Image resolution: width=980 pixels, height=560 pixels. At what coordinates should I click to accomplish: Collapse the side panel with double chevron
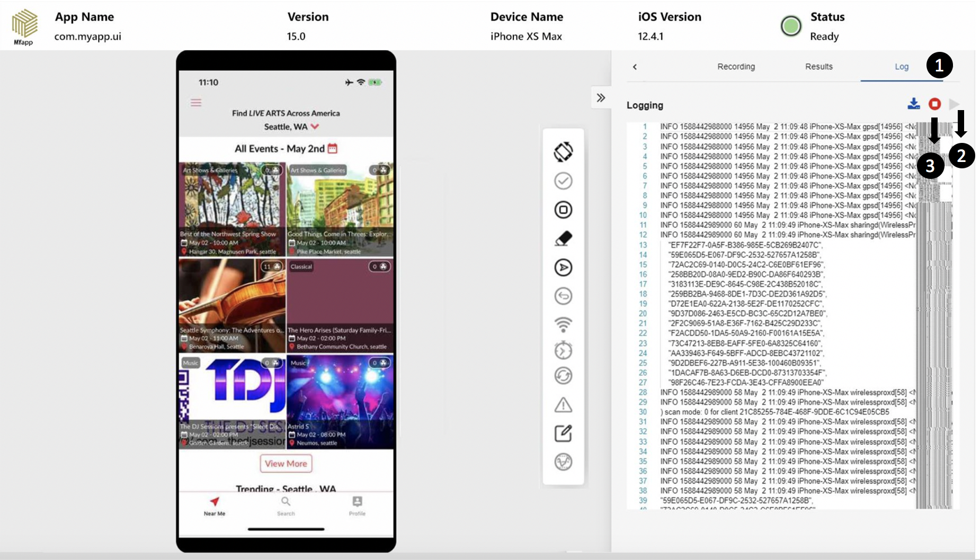(x=601, y=98)
